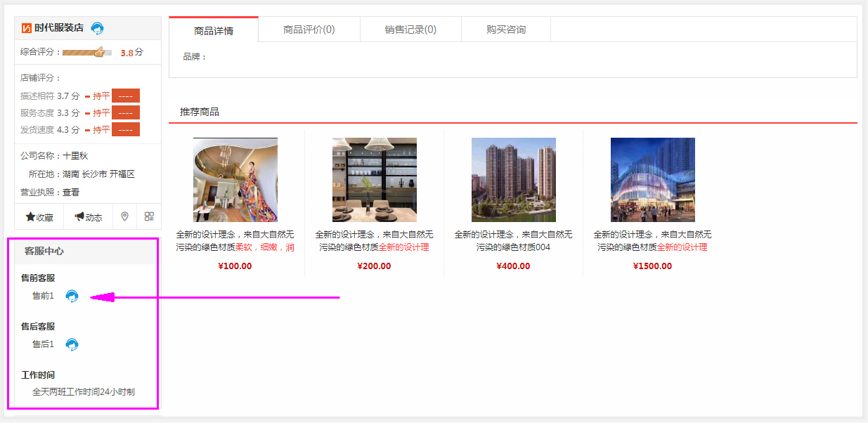868x423 pixels.
Task: Click the 综合评分 rating bar
Action: click(x=86, y=52)
